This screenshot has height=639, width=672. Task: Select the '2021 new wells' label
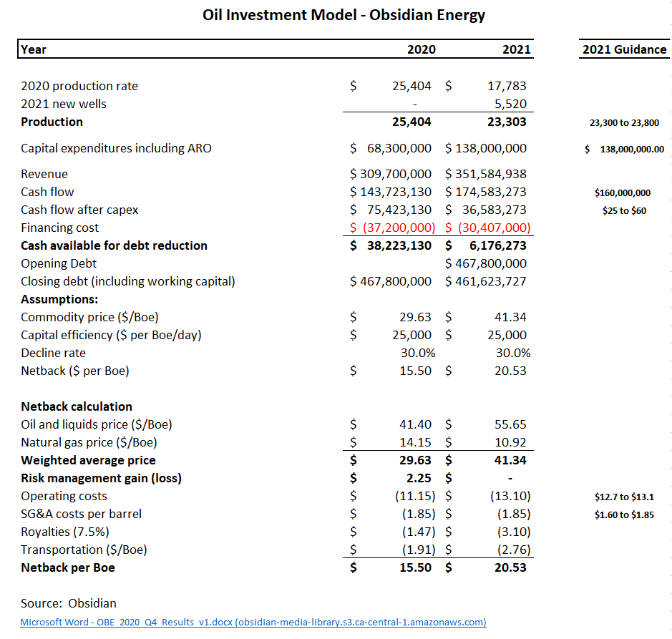pyautogui.click(x=64, y=104)
